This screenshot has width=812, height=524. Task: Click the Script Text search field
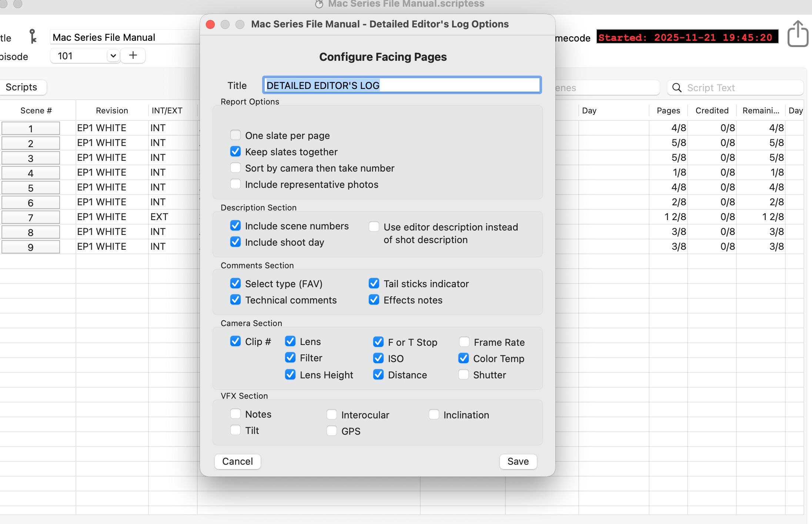click(x=741, y=88)
